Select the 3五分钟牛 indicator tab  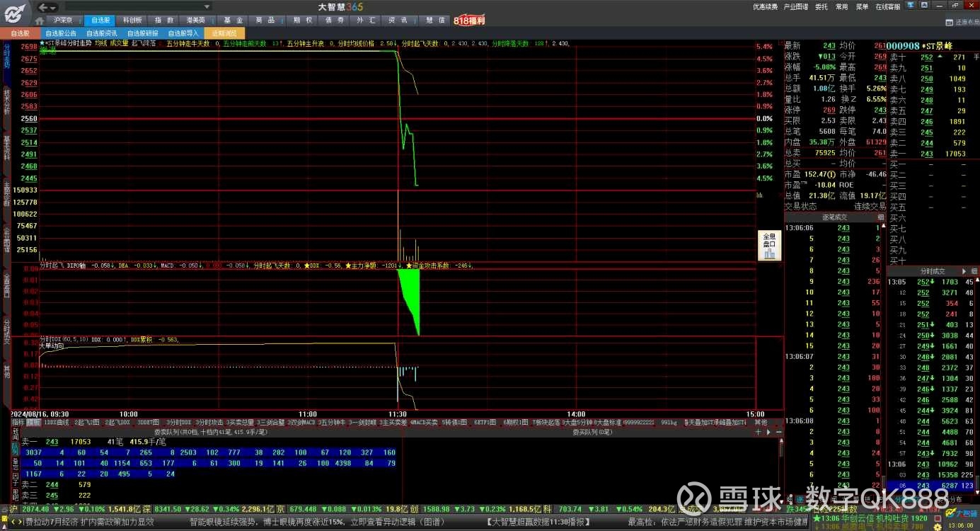click(x=332, y=423)
